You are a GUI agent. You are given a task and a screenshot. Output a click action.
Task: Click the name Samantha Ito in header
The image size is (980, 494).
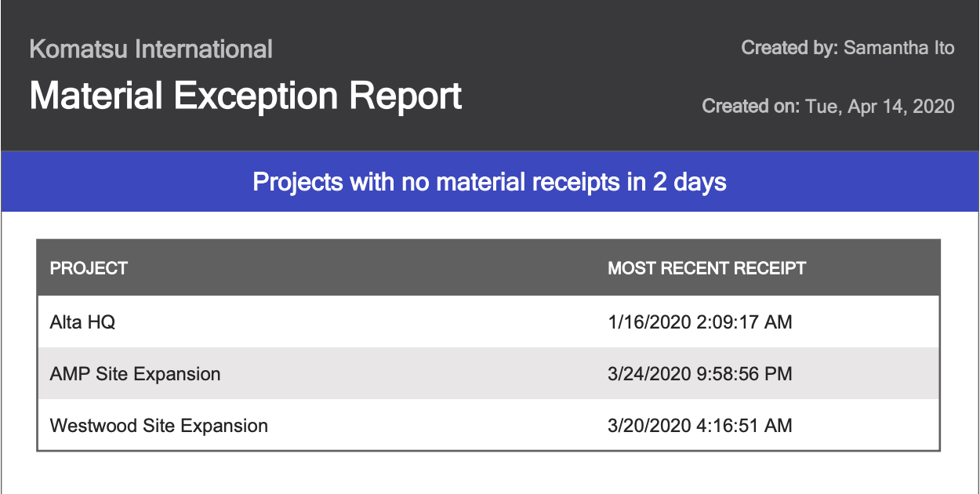coord(899,48)
